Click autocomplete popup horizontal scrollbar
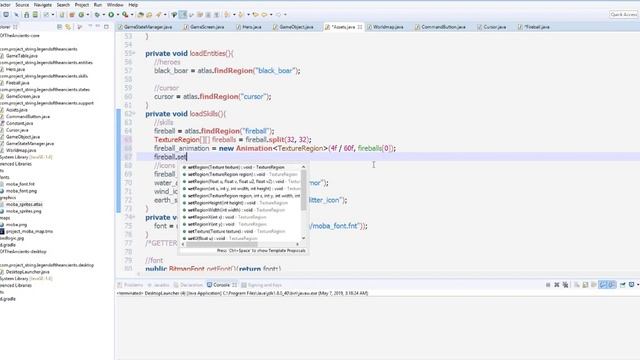The height and width of the screenshot is (360, 640). pos(222,244)
